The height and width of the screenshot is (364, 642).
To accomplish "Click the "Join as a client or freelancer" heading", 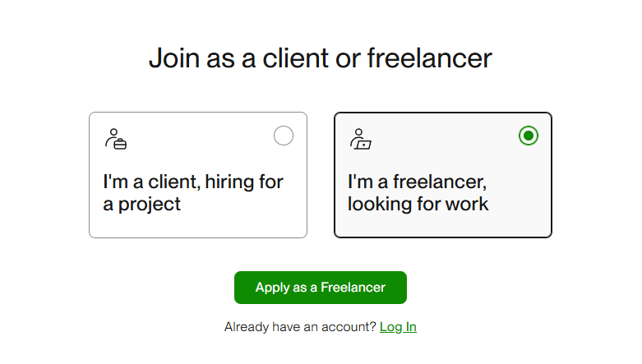I will tap(320, 58).
